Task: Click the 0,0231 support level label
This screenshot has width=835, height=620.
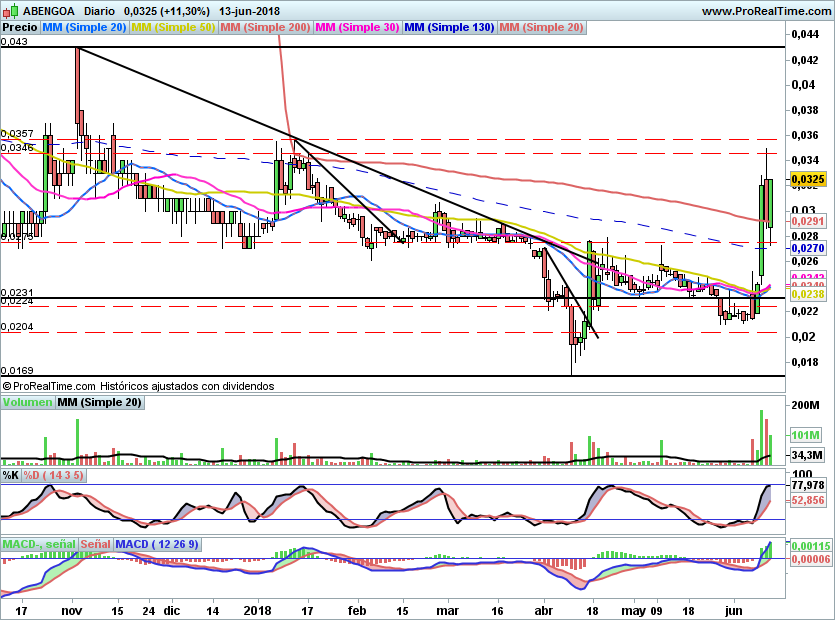Action: pos(17,292)
